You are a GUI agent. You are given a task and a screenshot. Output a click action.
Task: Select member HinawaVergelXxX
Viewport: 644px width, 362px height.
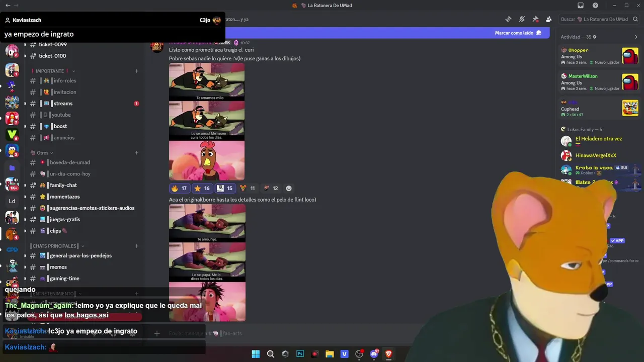[596, 155]
